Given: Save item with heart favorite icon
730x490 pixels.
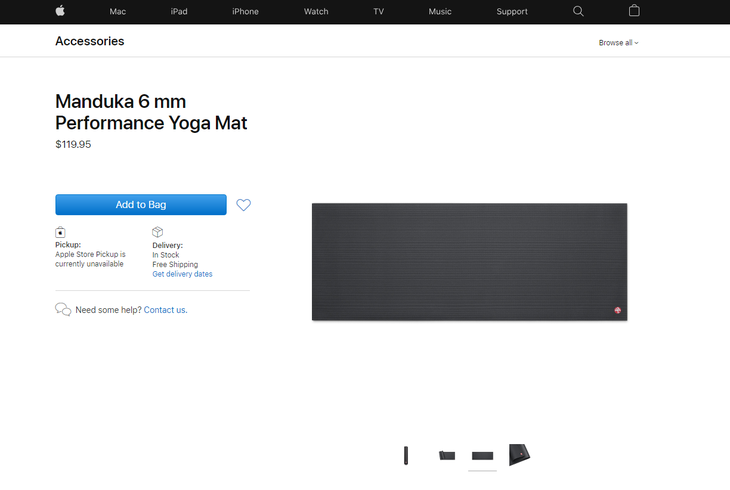Looking at the screenshot, I should coord(243,204).
